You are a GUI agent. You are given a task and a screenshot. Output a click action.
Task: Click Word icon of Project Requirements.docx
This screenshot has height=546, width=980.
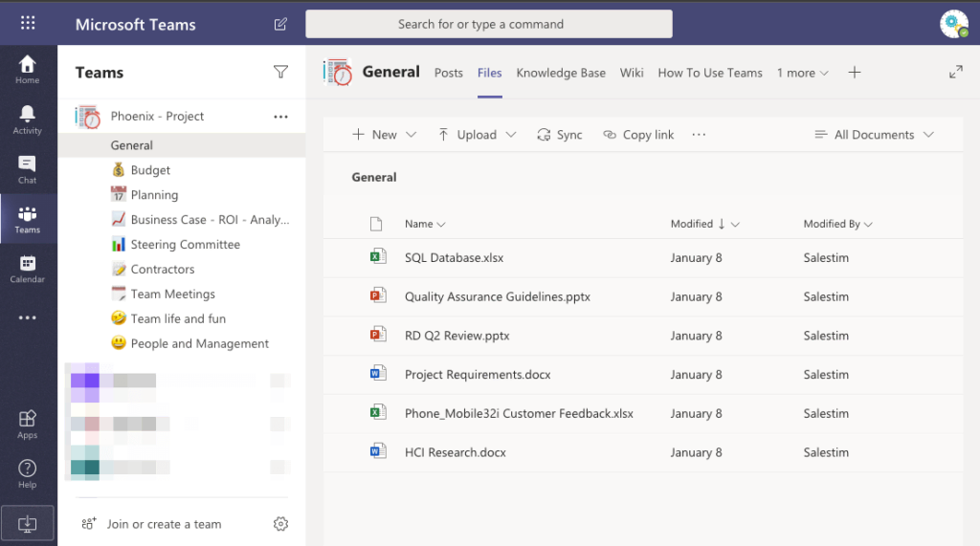tap(377, 373)
